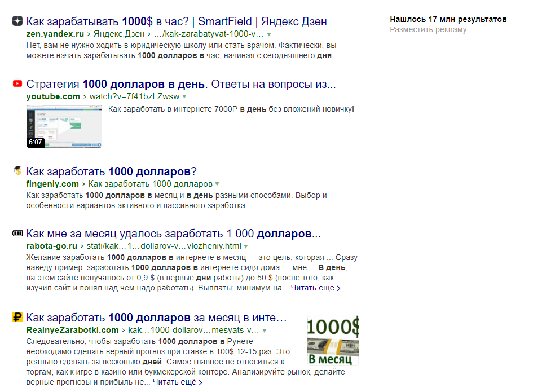Open dropdown arrow after RealnyeZarabotki.com URL
Screen dimensions: 542x392
(x=265, y=331)
